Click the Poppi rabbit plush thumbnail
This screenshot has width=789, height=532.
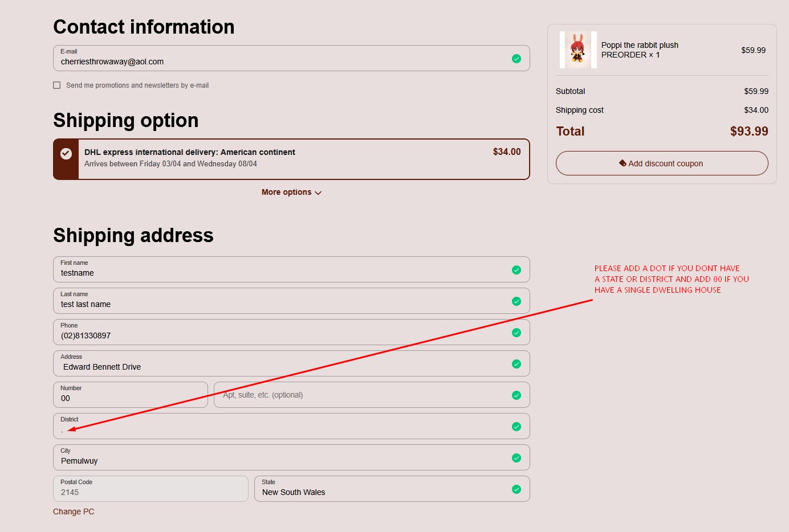point(578,50)
